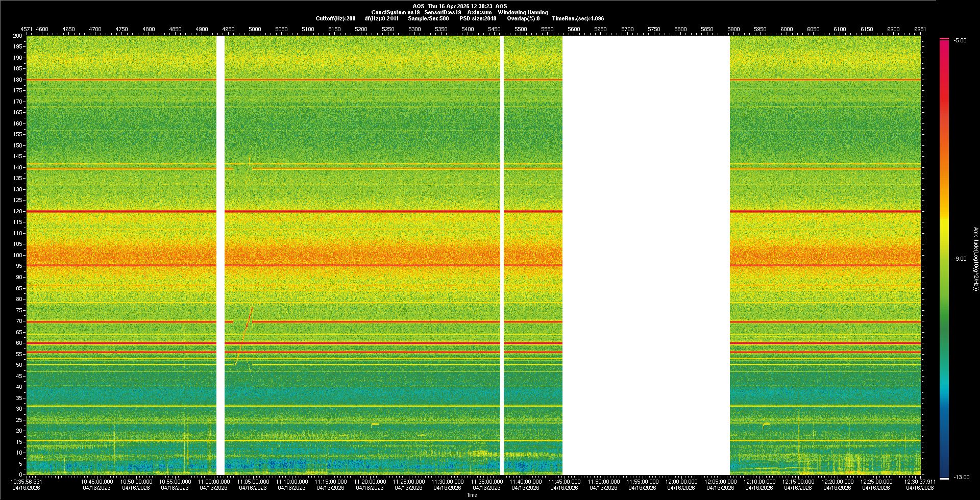Image resolution: width=980 pixels, height=500 pixels.
Task: Click the -5.00 maximum colorbar label
Action: click(x=960, y=40)
